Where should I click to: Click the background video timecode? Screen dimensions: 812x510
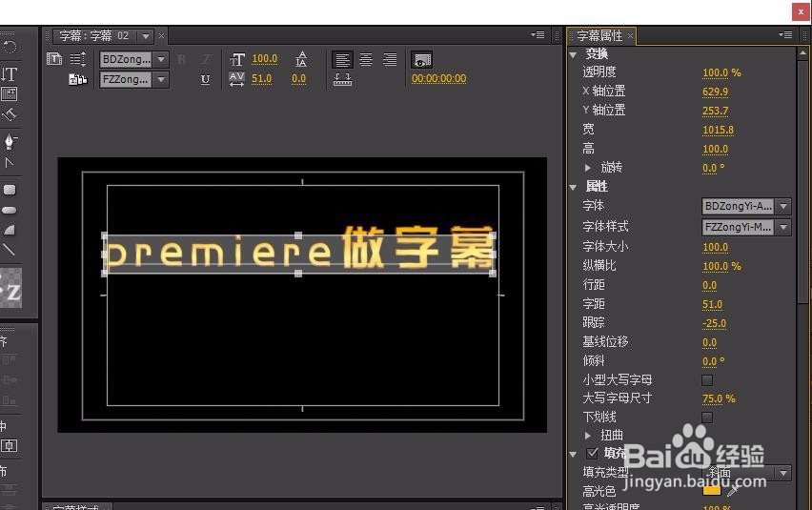(439, 79)
